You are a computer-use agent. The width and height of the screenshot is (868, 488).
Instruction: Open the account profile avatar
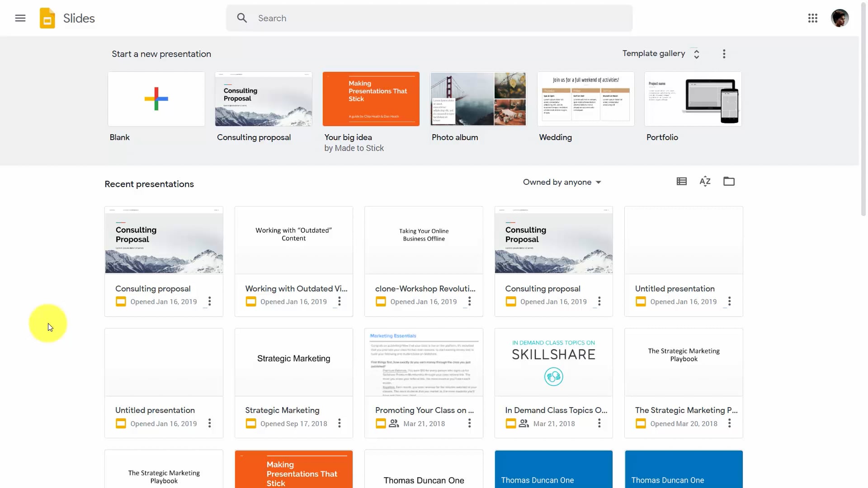tap(840, 18)
